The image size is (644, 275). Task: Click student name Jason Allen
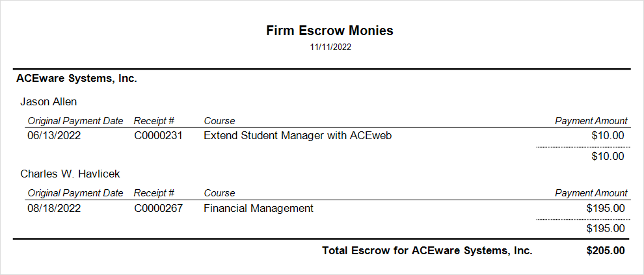49,101
